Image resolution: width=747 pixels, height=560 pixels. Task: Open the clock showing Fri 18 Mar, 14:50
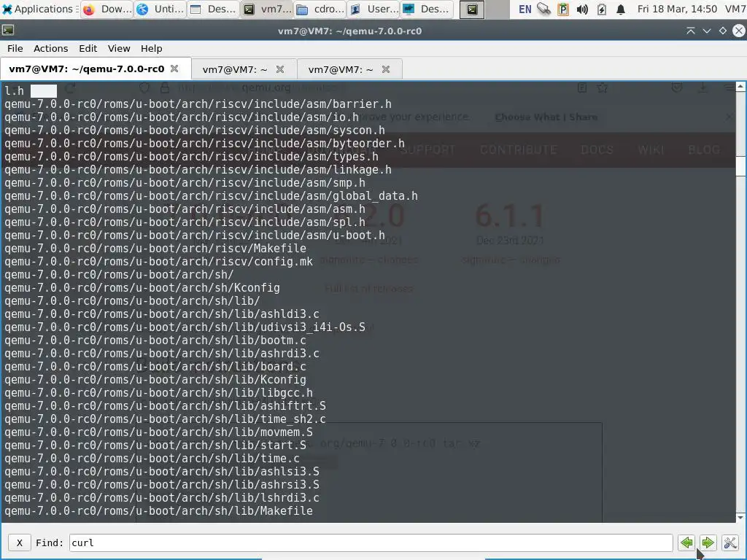(x=677, y=9)
